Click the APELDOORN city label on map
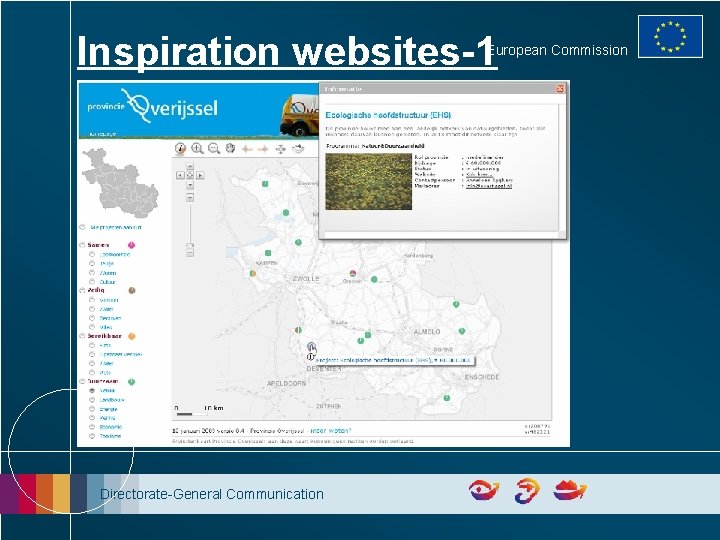Screen dimensions: 720x540 point(287,383)
